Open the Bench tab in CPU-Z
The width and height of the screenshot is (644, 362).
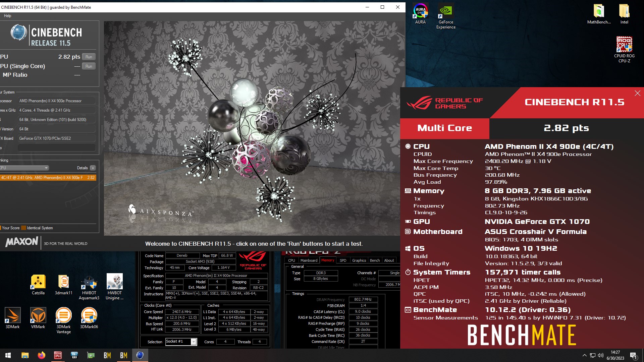click(x=375, y=260)
